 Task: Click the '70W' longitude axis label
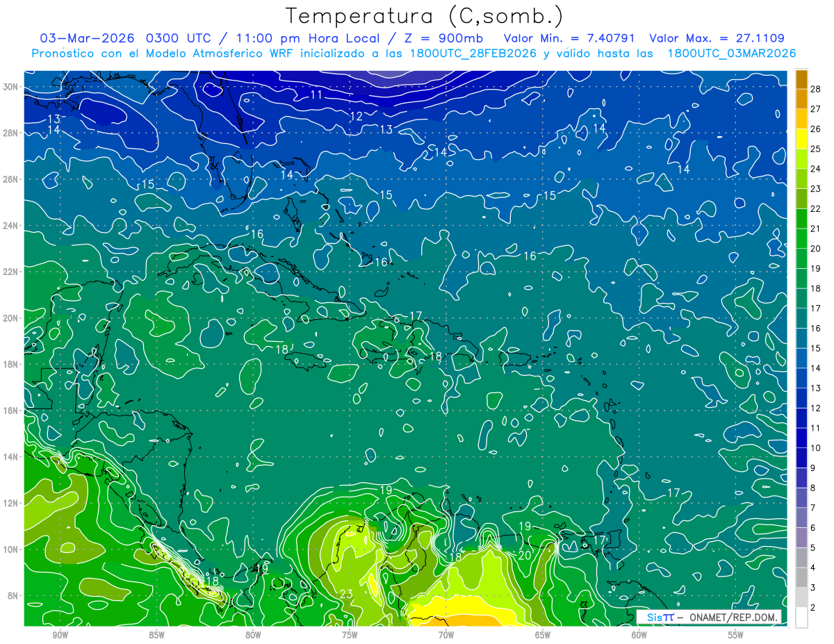[446, 635]
